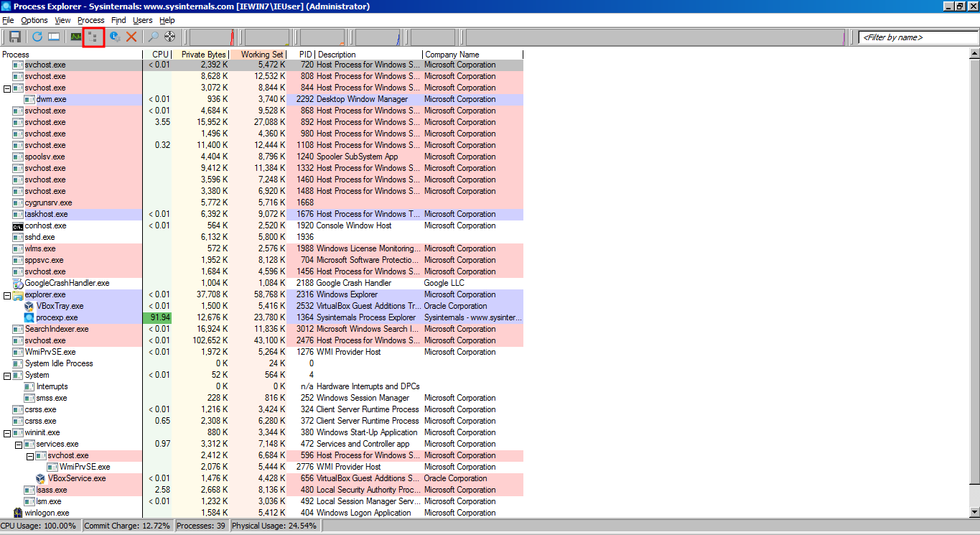
Task: Click the Find handle binoculars icon
Action: click(153, 37)
